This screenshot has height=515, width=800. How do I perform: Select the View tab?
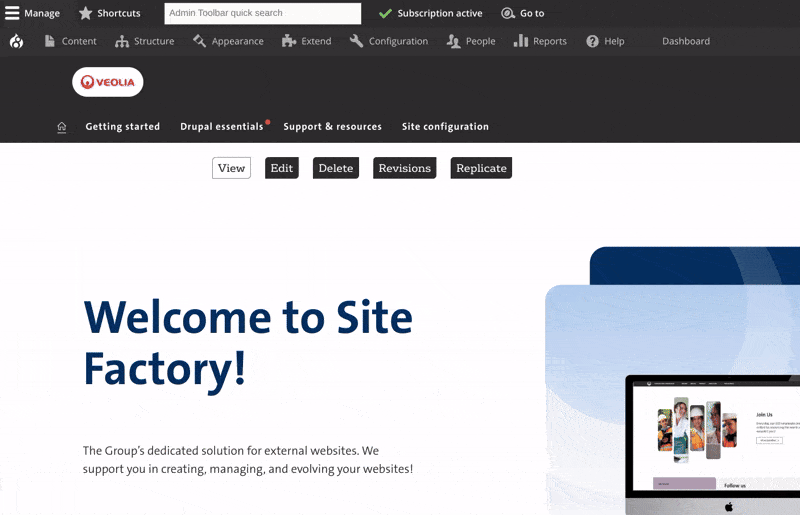[231, 168]
